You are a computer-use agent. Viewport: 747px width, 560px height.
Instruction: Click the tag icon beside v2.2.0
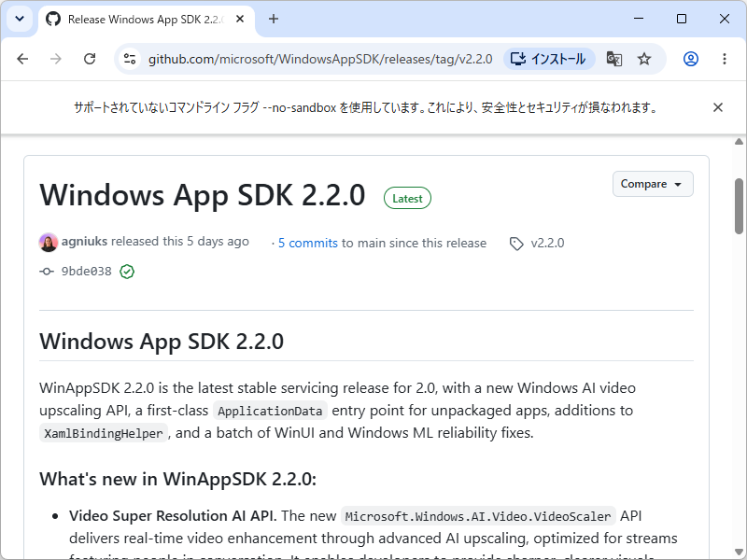pos(516,244)
